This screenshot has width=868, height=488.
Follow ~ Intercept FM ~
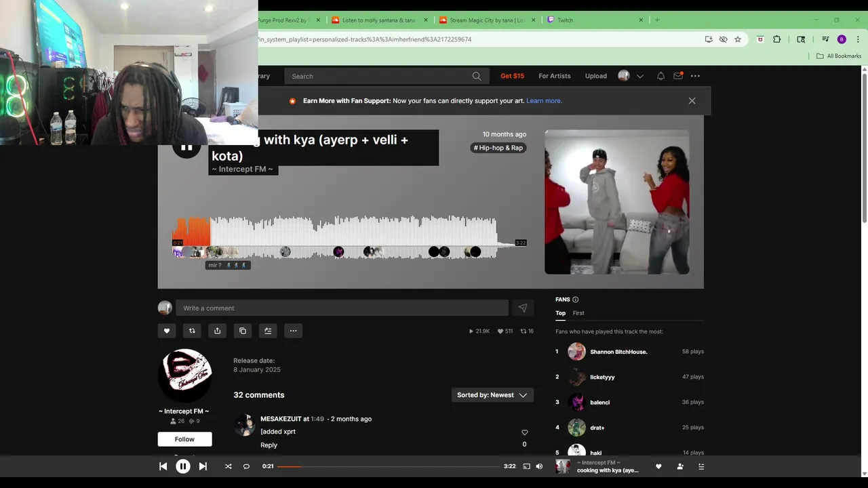184,439
